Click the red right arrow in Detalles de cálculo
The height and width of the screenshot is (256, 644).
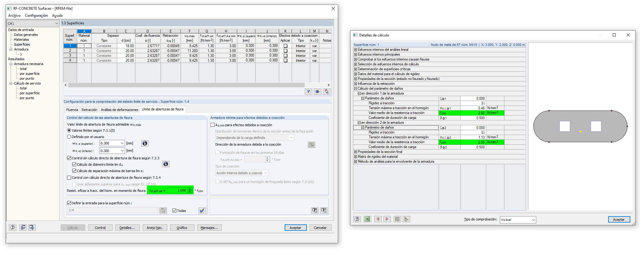click(387, 219)
